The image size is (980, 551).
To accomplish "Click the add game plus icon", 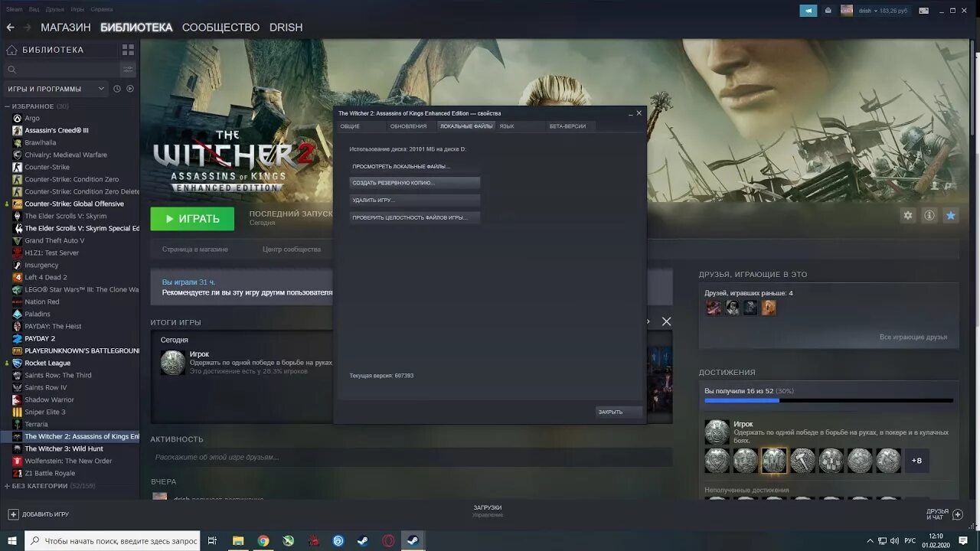I will pyautogui.click(x=13, y=514).
